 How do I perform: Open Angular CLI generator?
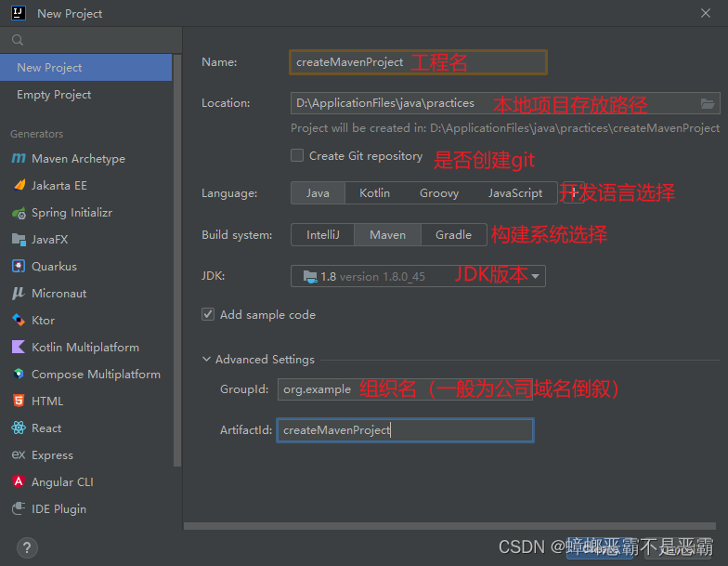(x=85, y=481)
